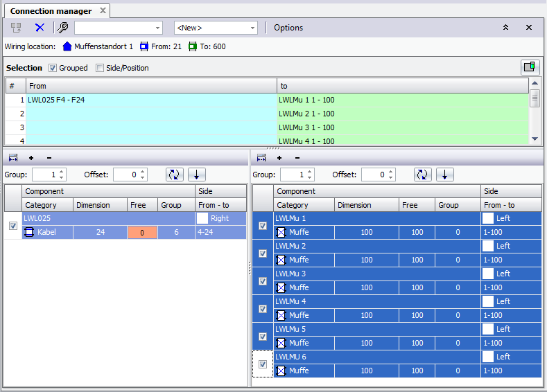This screenshot has width=547, height=392.
Task: Uncheck the LWLMu 1 checkbox
Action: (x=263, y=226)
